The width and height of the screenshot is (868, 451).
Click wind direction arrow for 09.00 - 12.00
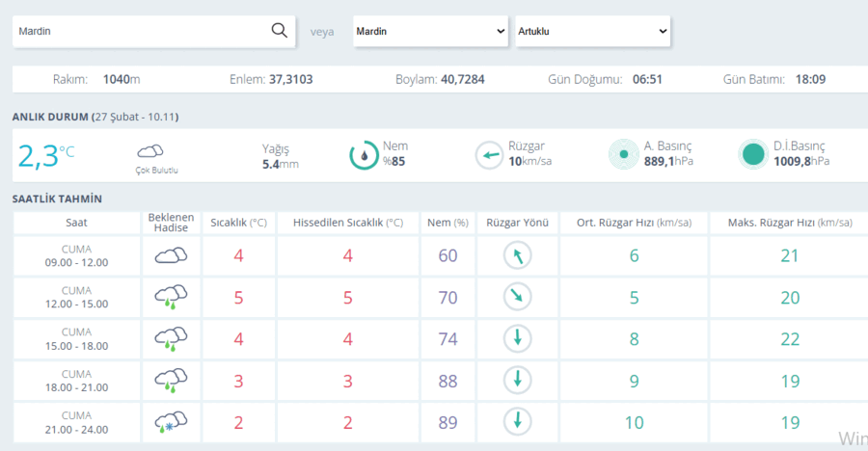click(518, 255)
